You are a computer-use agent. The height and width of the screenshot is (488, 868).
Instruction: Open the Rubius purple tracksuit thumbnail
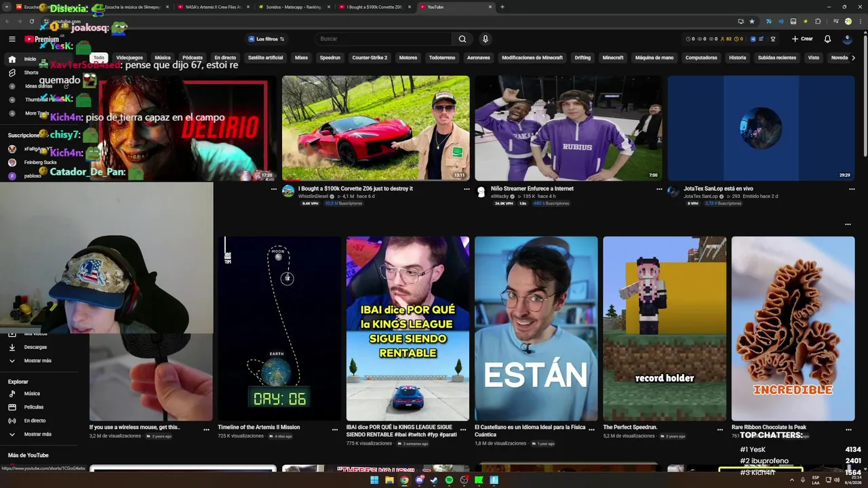568,128
